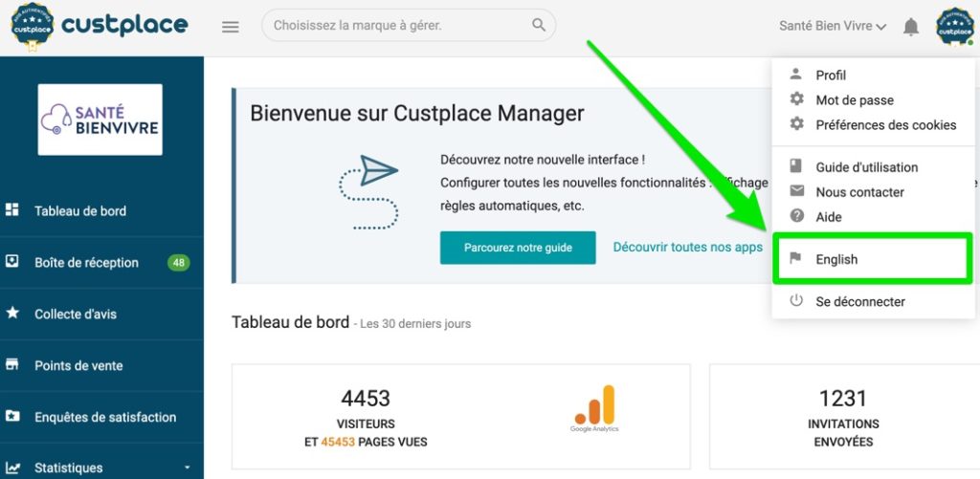
Task: Open the notifications bell
Action: click(911, 27)
